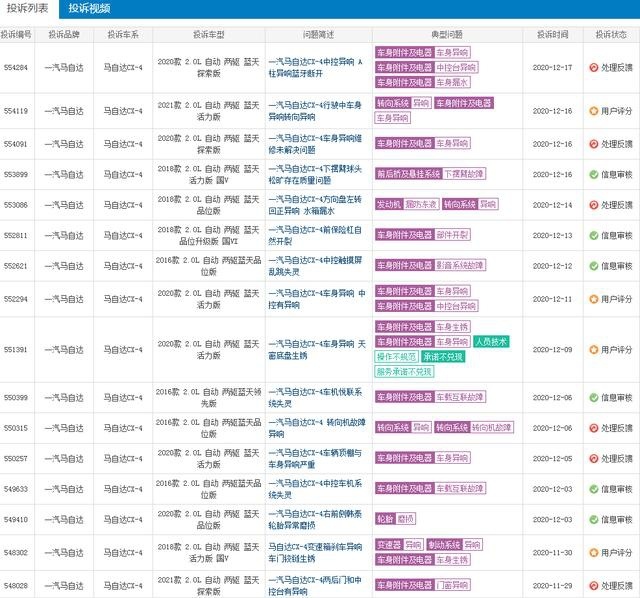Click 一汽马自达 brand in row 548028
Screen dimensions: 640x598
[64, 586]
